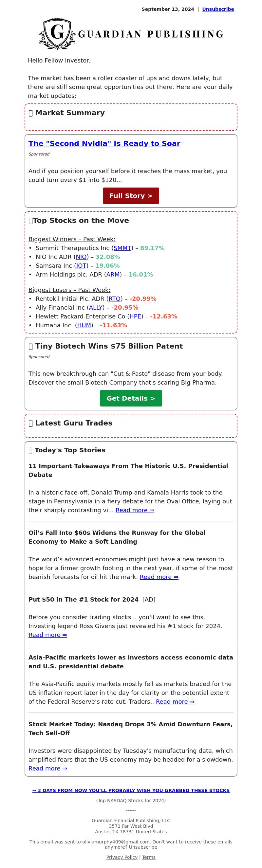262x868 pixels.
Task: Read more about the #1 stock for 2024
Action: (48, 635)
